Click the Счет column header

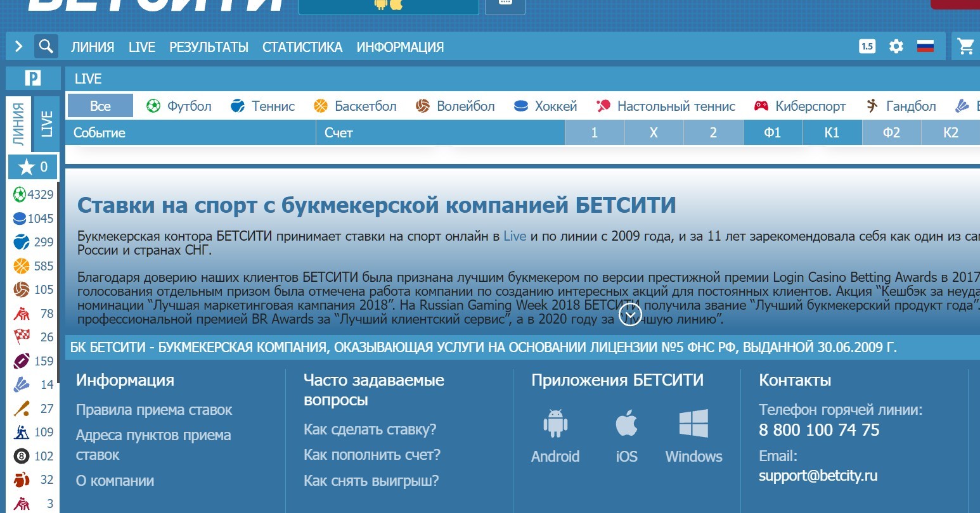click(x=441, y=133)
